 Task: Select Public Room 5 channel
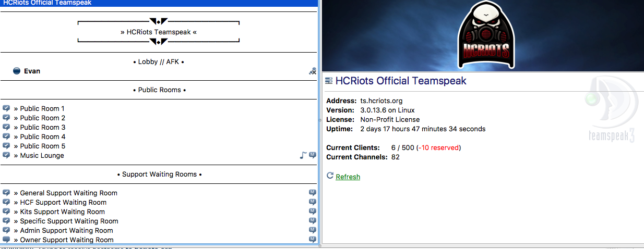[x=159, y=146]
